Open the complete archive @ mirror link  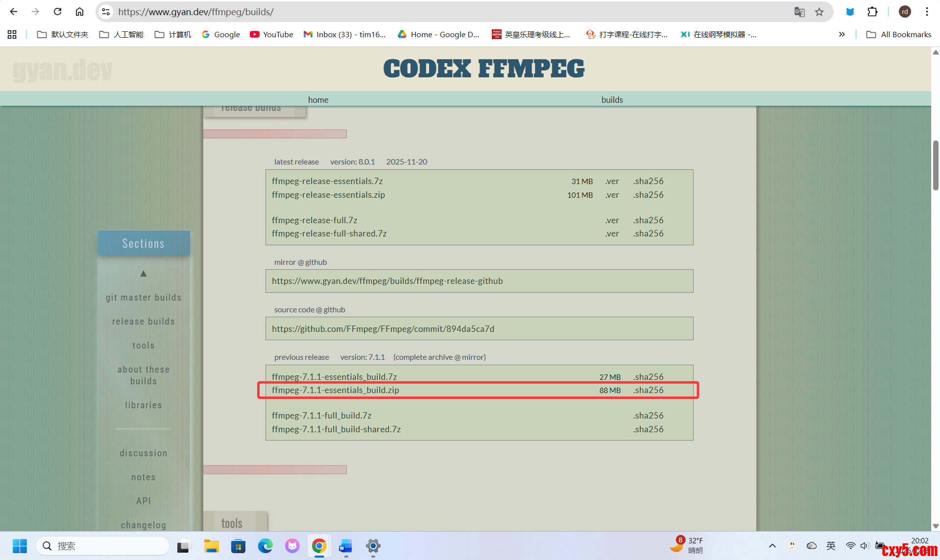pyautogui.click(x=439, y=357)
